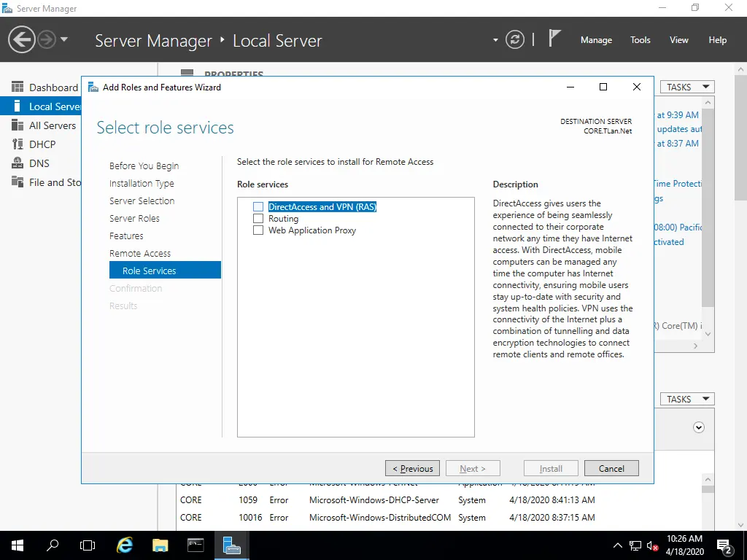
Task: Select the Web Application Proxy label
Action: tap(312, 230)
